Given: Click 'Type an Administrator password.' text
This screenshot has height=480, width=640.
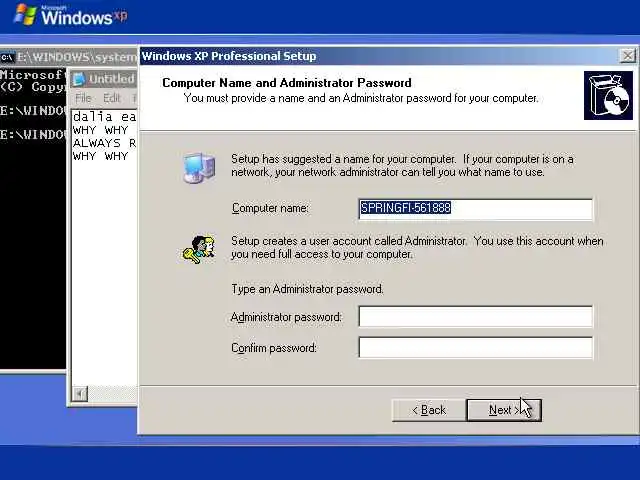Looking at the screenshot, I should pyautogui.click(x=307, y=289).
